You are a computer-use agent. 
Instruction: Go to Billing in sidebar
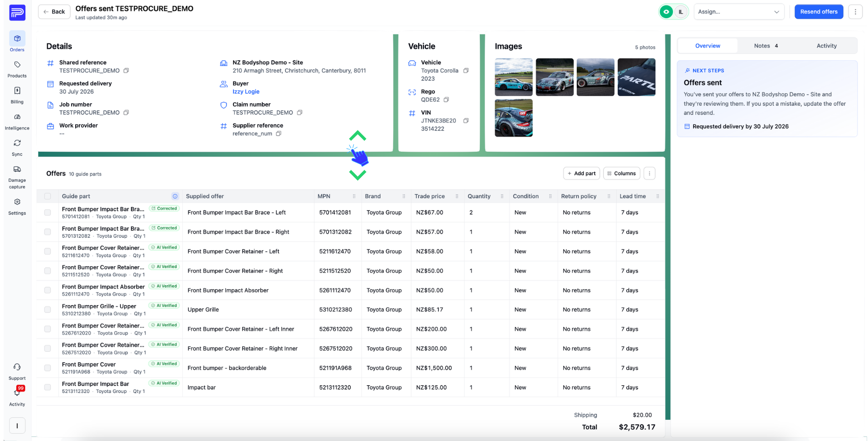coord(17,95)
